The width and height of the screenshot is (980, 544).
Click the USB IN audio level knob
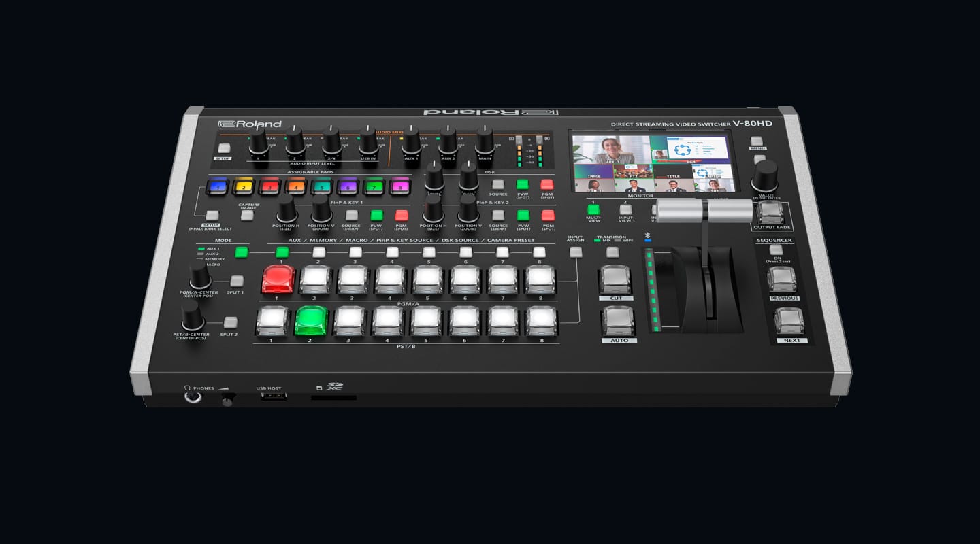368,143
